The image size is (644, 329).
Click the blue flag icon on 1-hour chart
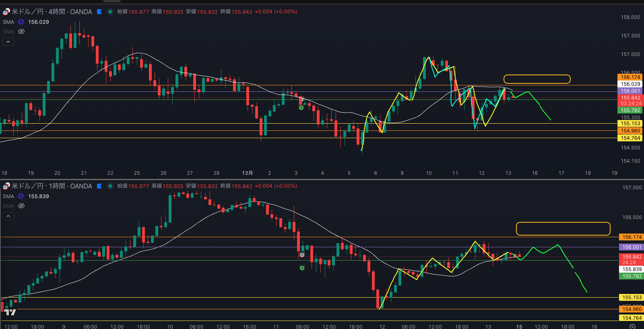[x=99, y=186]
